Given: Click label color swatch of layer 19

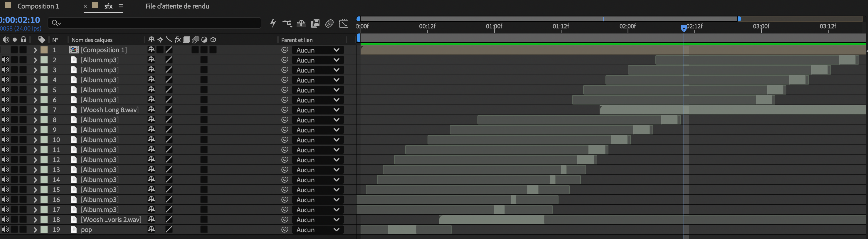Looking at the screenshot, I should pos(44,230).
